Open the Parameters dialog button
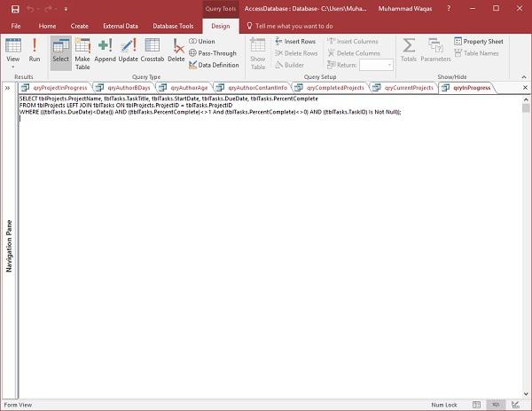This screenshot has width=532, height=411. [x=435, y=51]
